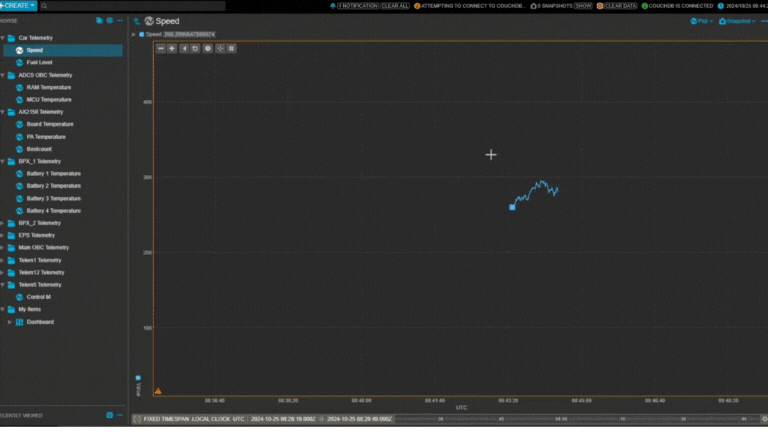The width and height of the screenshot is (768, 432).
Task: Collapse the Recently Viewed pane
Action: [x=120, y=415]
